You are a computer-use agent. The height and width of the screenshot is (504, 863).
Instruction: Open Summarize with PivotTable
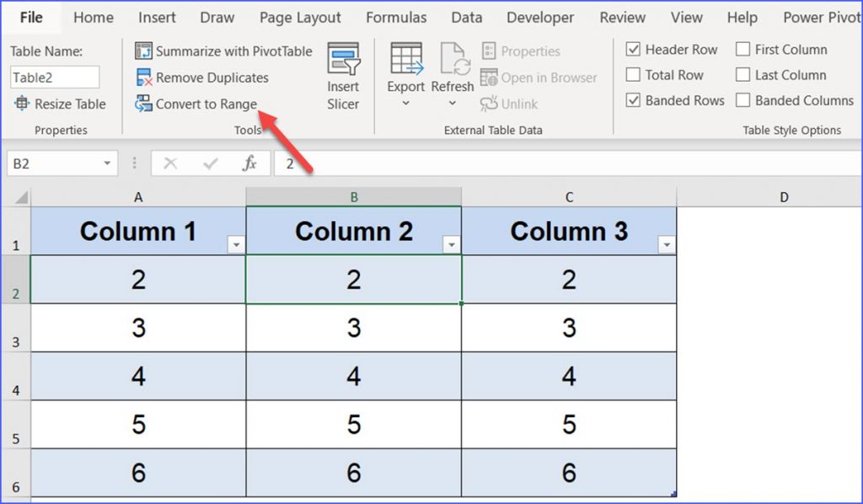(x=223, y=51)
